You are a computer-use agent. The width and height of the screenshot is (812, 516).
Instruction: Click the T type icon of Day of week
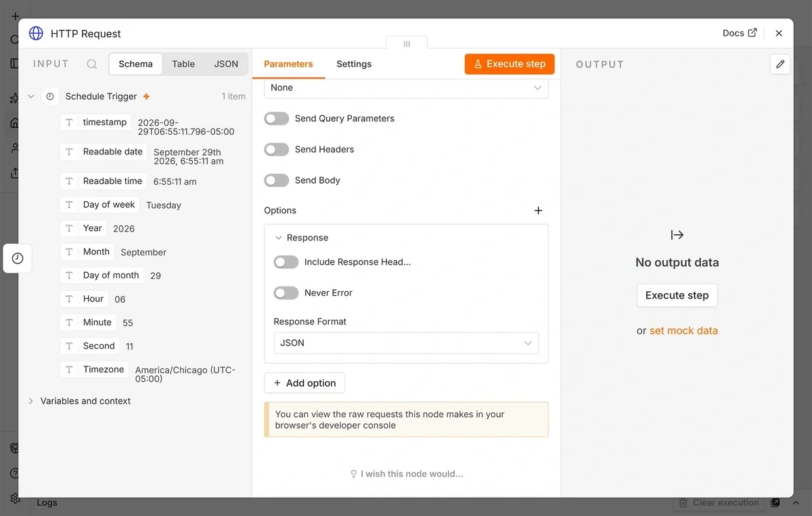click(69, 205)
